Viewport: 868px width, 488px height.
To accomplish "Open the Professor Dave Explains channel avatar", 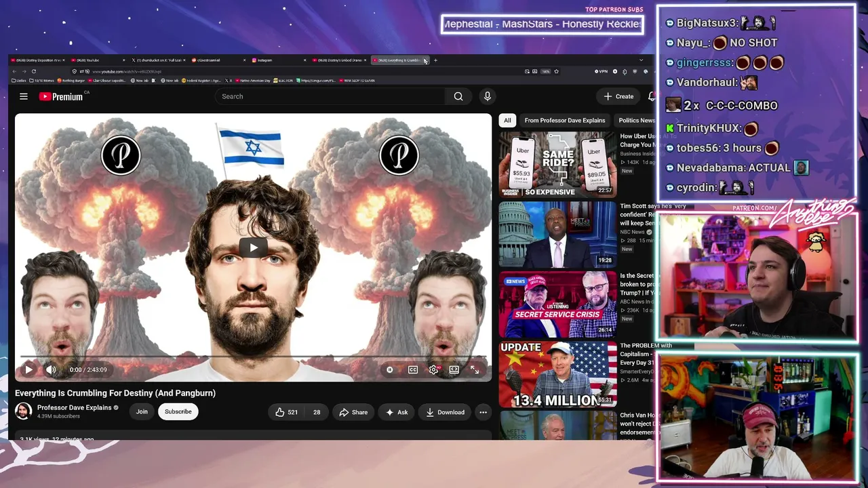I will coord(24,411).
